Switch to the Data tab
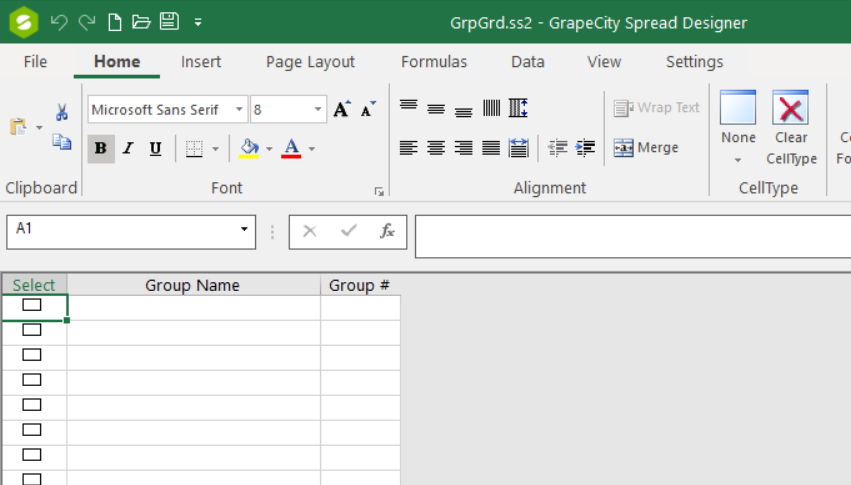This screenshot has height=485, width=851. [x=528, y=62]
